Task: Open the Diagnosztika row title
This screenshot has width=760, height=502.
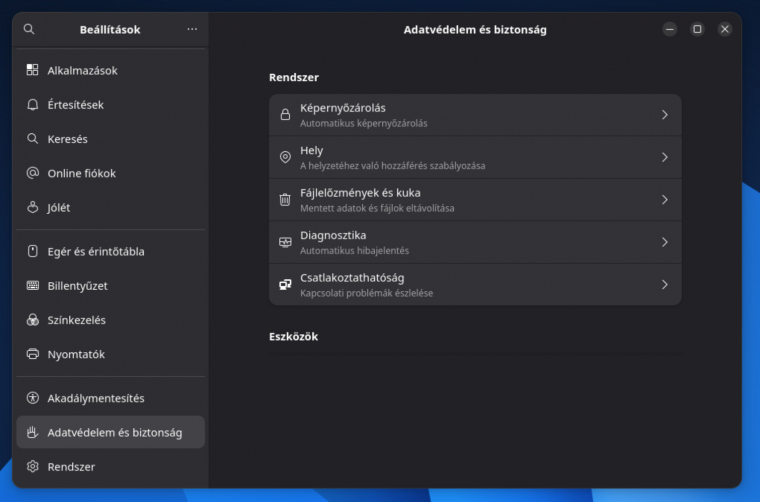Action: [x=333, y=235]
